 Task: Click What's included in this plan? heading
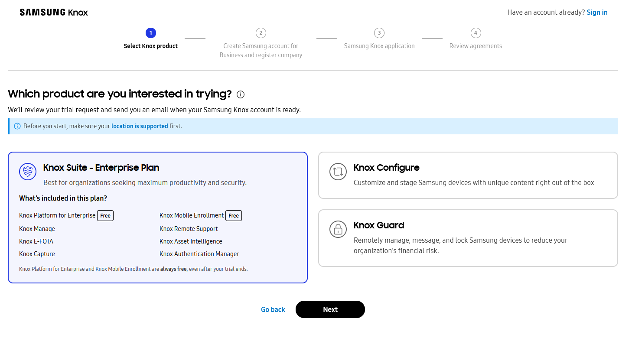(x=63, y=198)
